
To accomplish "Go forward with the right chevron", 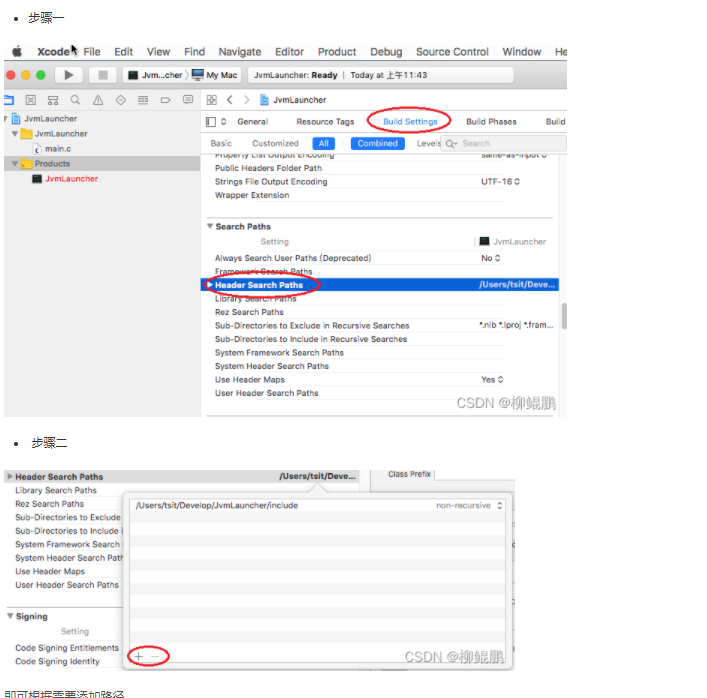I will (247, 100).
